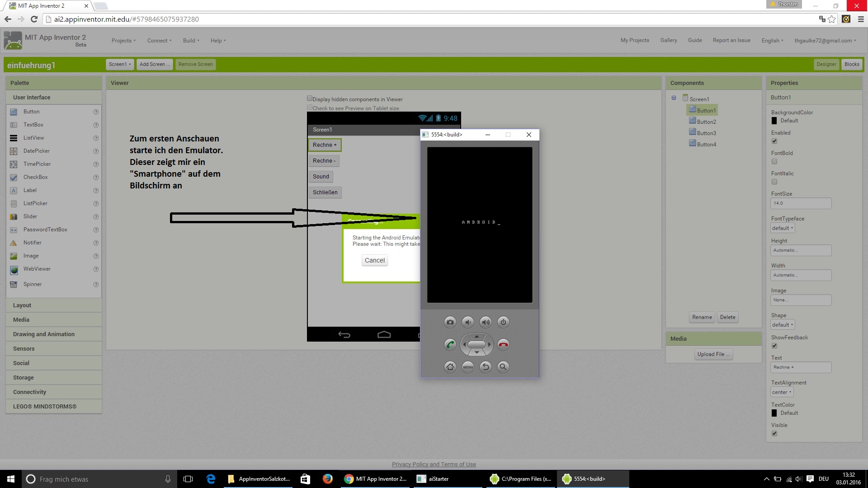Toggle Preview on Tablet size checkbox

click(310, 108)
